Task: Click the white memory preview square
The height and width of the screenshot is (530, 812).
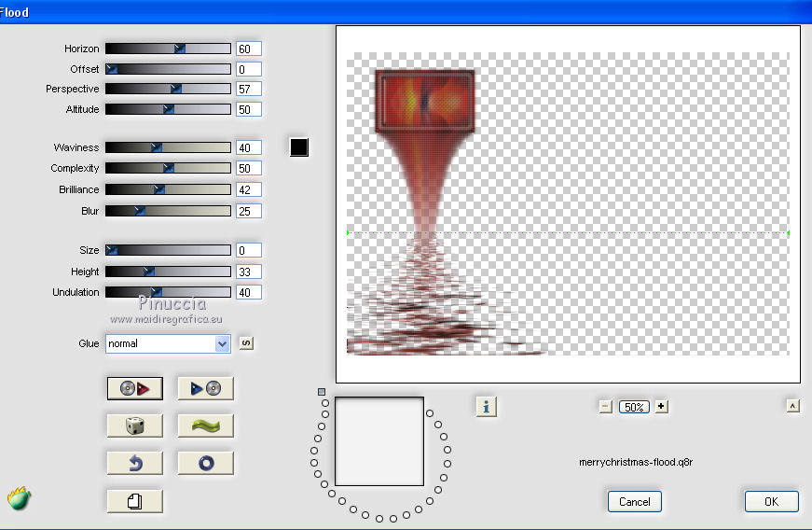Action: (379, 441)
